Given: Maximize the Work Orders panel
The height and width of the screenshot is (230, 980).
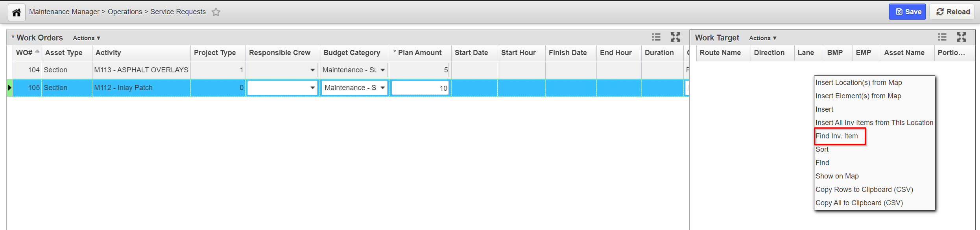Looking at the screenshot, I should (675, 37).
